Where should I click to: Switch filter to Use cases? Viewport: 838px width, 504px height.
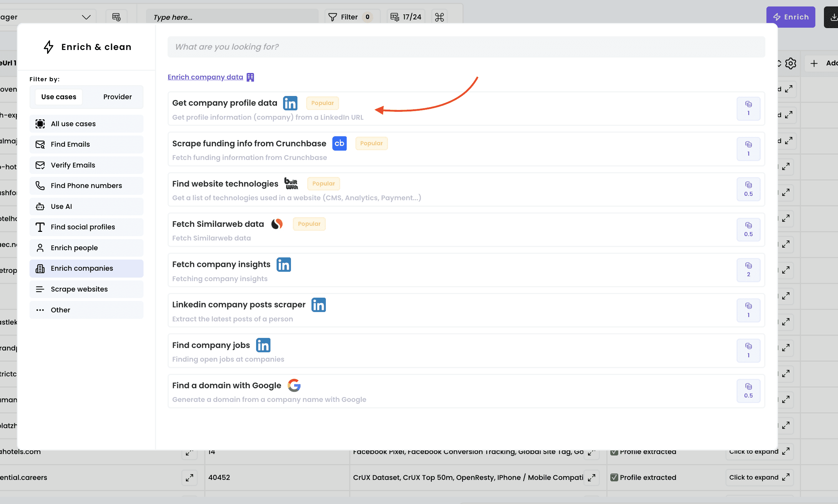(59, 97)
